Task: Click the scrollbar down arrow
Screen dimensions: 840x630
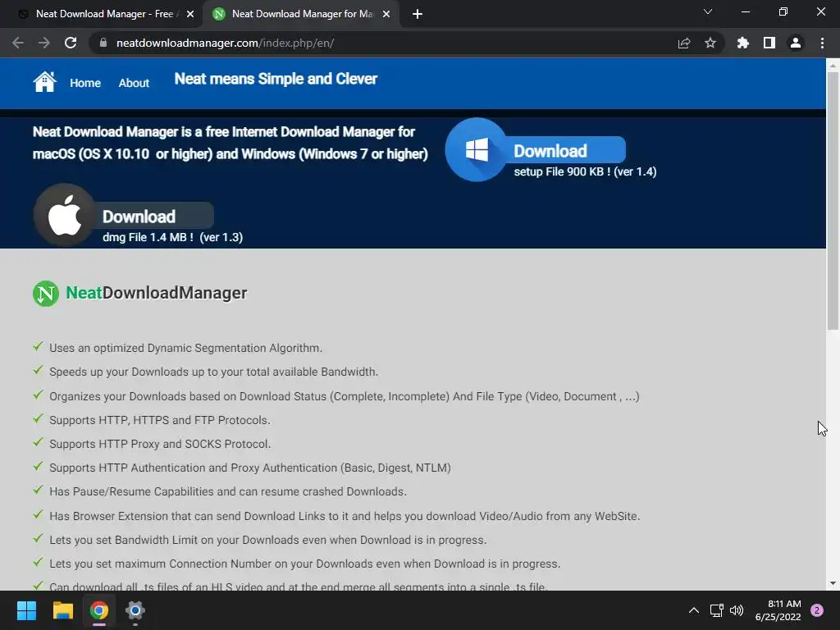Action: click(x=833, y=583)
